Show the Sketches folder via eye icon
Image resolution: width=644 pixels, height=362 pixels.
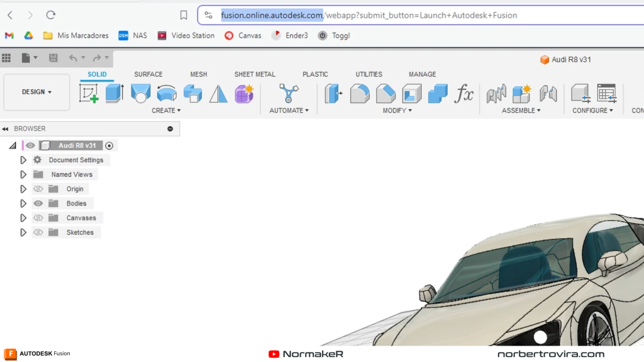click(38, 233)
